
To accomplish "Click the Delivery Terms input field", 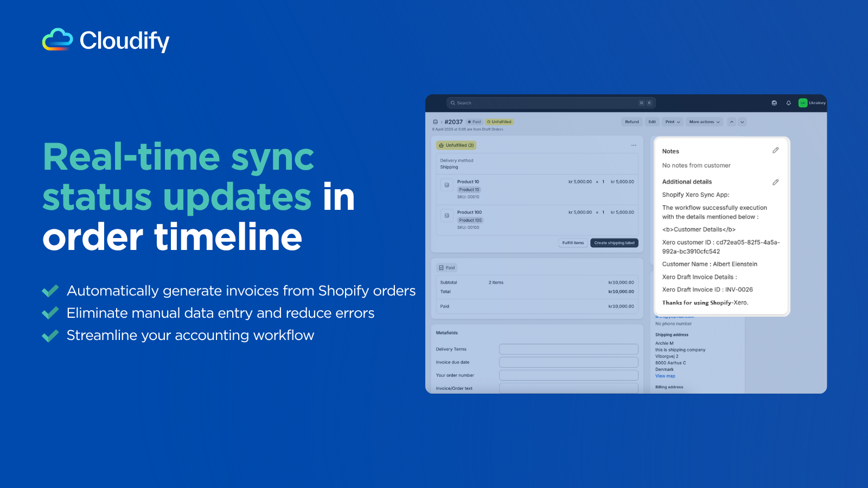I will (569, 349).
